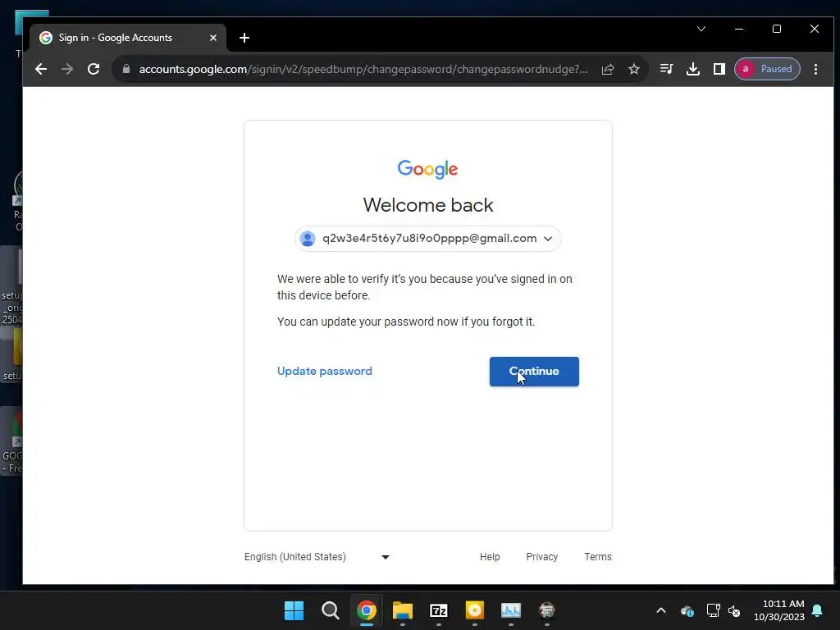Show hidden system tray icons chevron

(661, 610)
